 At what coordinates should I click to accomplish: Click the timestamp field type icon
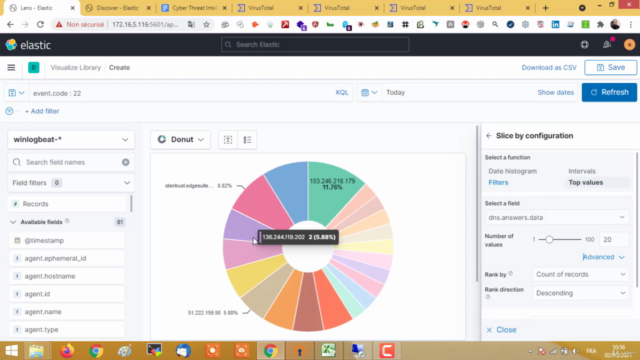click(x=17, y=240)
